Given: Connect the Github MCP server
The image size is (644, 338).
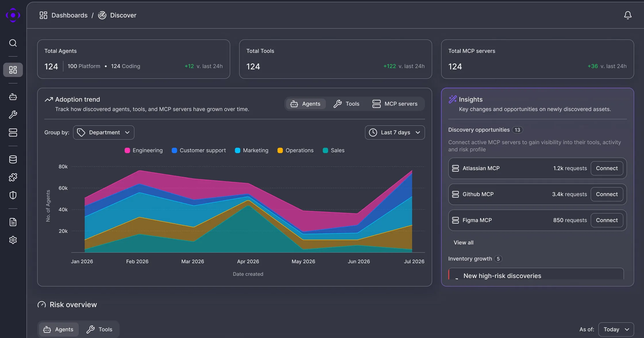Looking at the screenshot, I should click(x=607, y=194).
